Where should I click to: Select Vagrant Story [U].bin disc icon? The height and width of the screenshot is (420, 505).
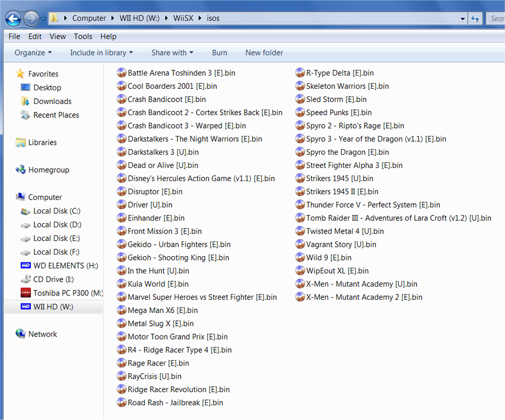tap(300, 245)
